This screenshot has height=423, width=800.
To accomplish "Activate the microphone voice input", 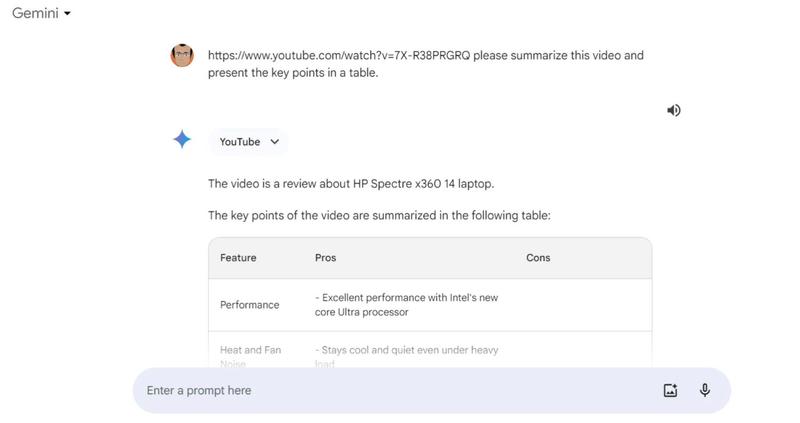I will coord(705,390).
